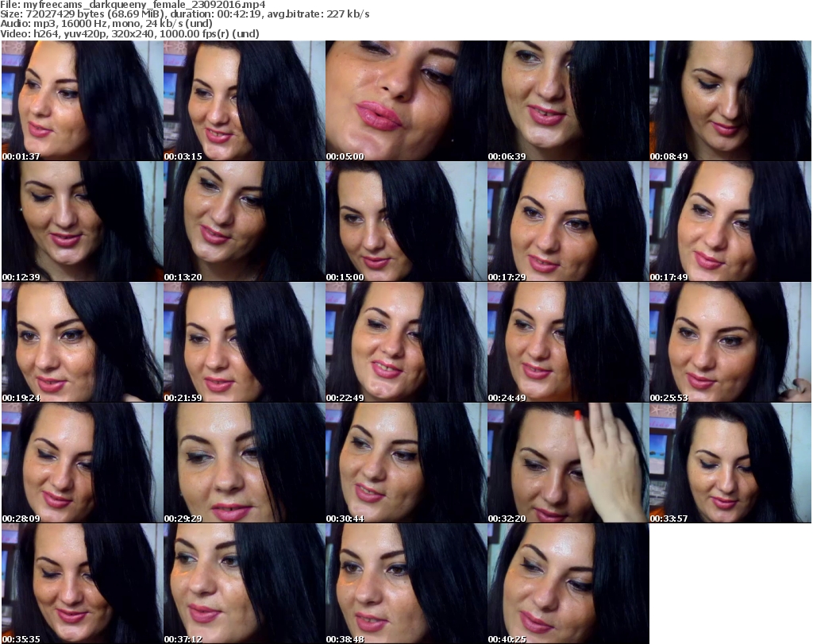Click the Video line showing h264, 320x240
Screen dimensions: 813x644
129,33
